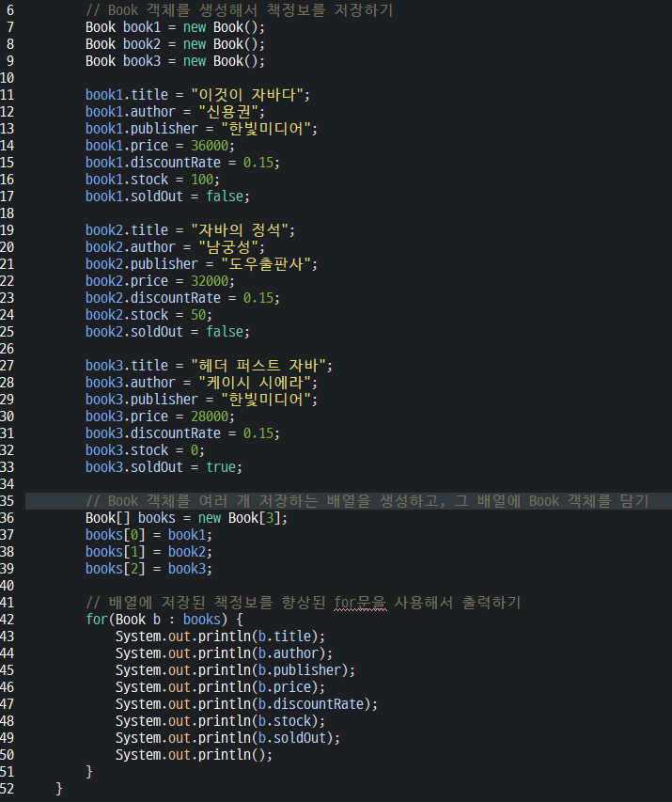Click the string "신용권"
The image size is (672, 802).
coord(228,112)
